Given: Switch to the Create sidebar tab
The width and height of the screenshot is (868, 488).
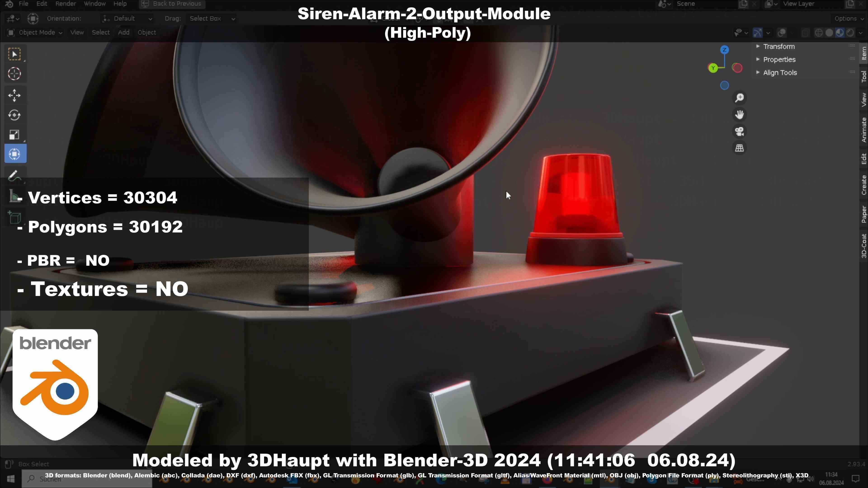Looking at the screenshot, I should click(x=864, y=185).
